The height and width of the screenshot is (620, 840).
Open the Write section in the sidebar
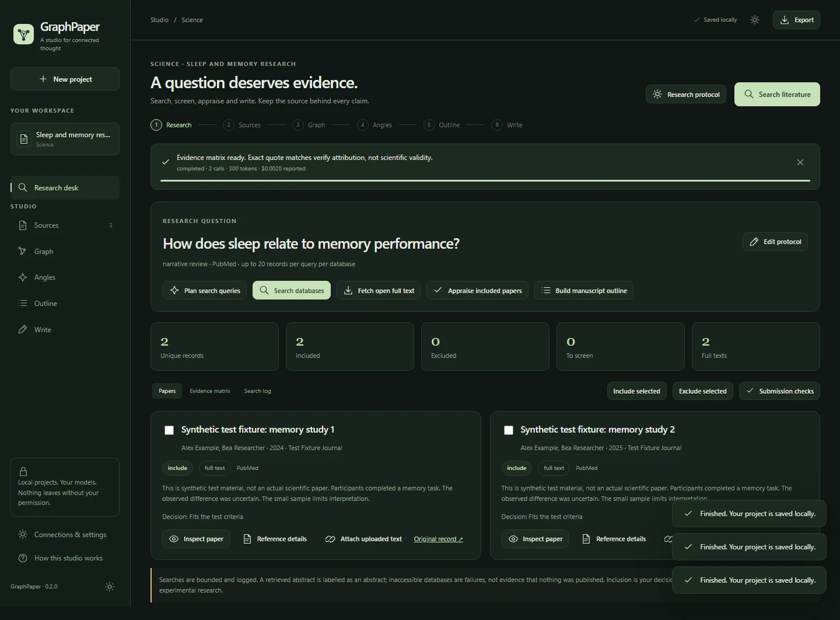tap(65, 330)
